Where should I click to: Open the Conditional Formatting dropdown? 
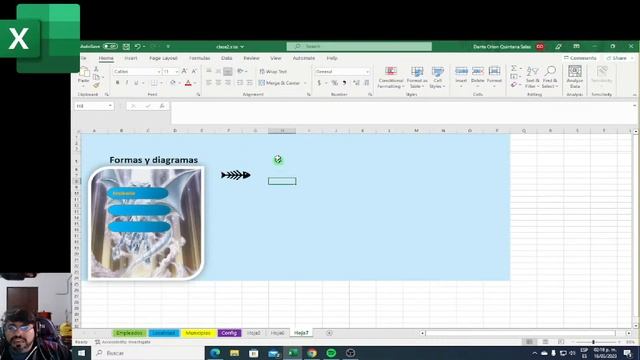click(x=391, y=77)
